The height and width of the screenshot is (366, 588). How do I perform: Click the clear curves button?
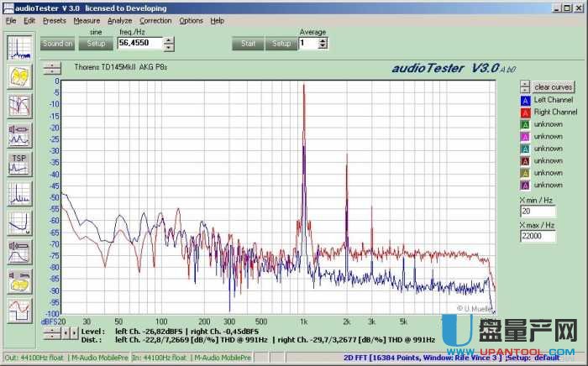tap(554, 86)
